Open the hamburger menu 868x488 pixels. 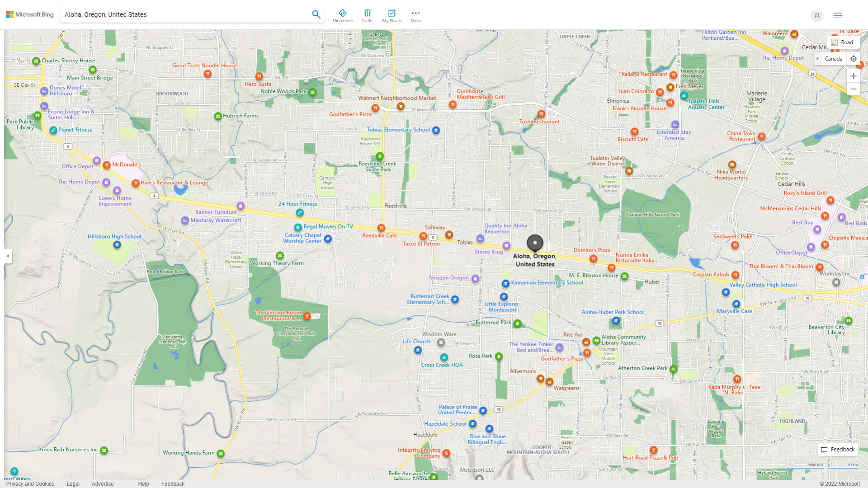837,15
